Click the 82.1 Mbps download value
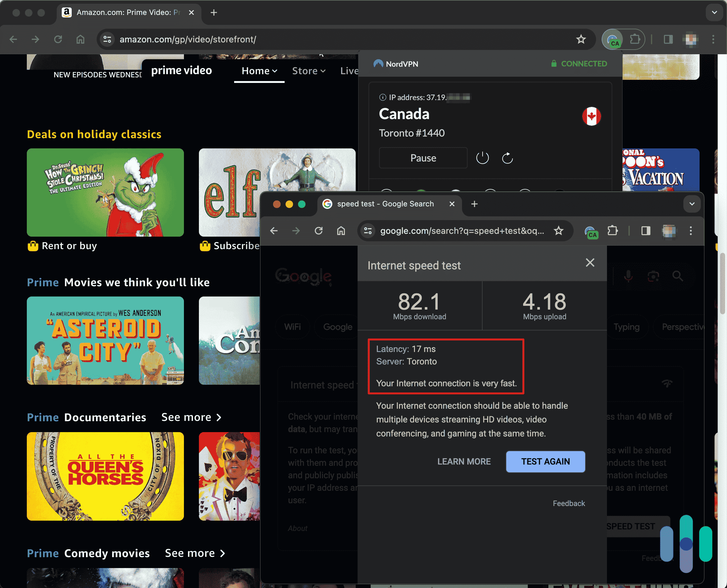727x588 pixels. pyautogui.click(x=419, y=302)
